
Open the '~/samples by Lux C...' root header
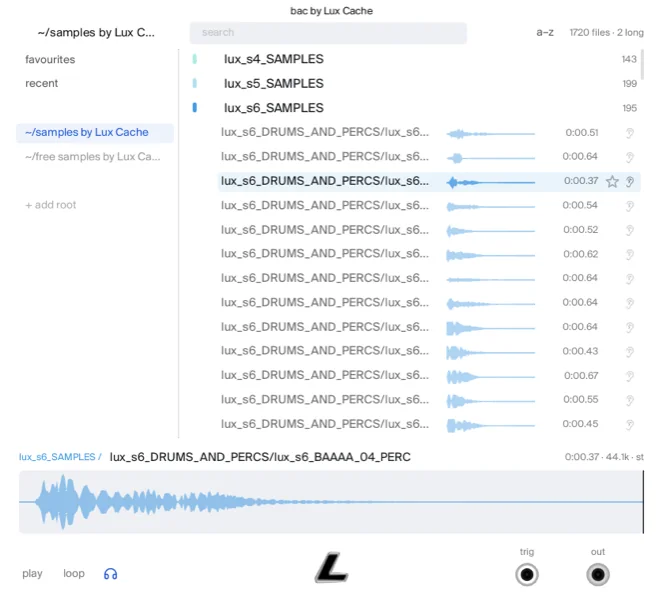[x=96, y=33]
